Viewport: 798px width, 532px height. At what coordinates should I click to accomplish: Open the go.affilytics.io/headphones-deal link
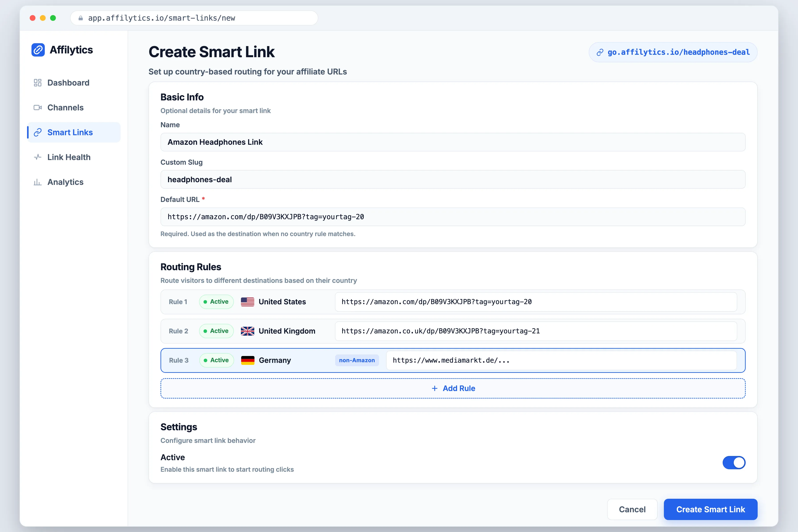click(x=673, y=52)
